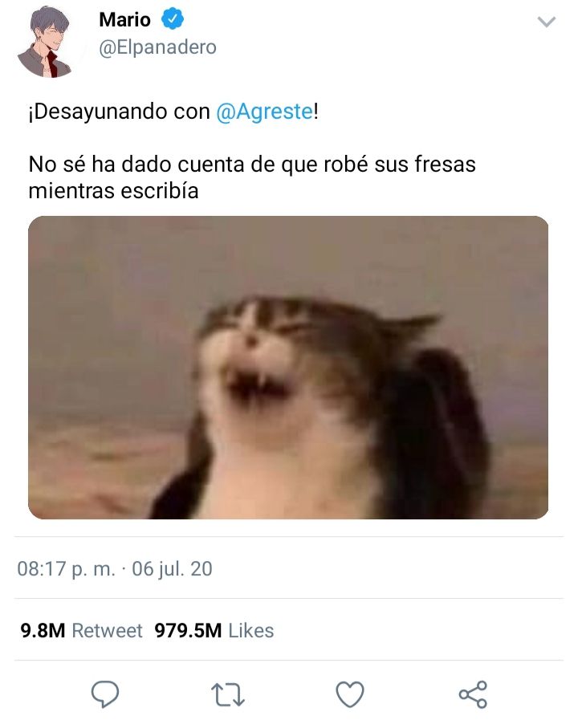
Task: Select the 06 jul. 20 date
Action: click(x=172, y=569)
